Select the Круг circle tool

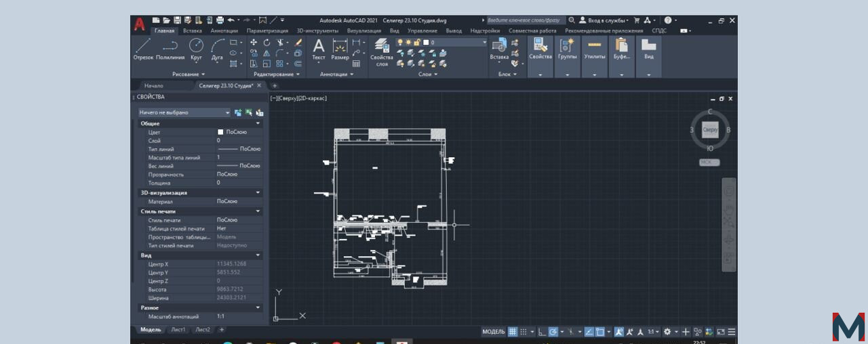[196, 49]
